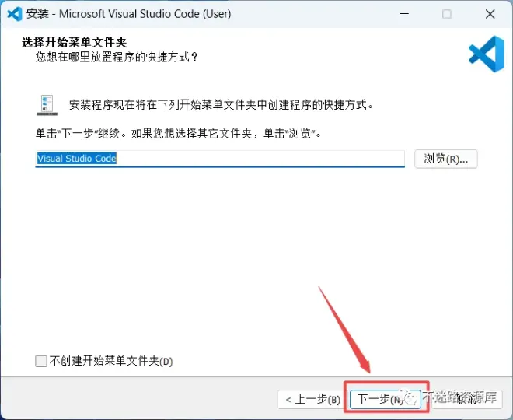
Task: Click the heading 选择开始菜单文件夹
Action: pos(75,42)
